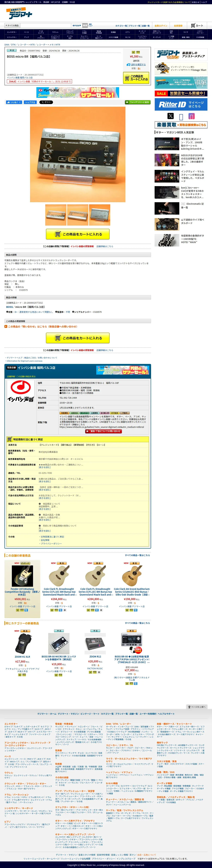The height and width of the screenshot is (868, 212).
Task: Select the third product thumbnail showing back side
Action: click(100, 215)
